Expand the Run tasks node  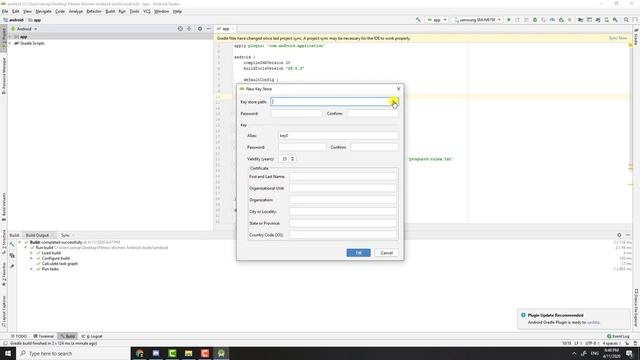pyautogui.click(x=31, y=269)
